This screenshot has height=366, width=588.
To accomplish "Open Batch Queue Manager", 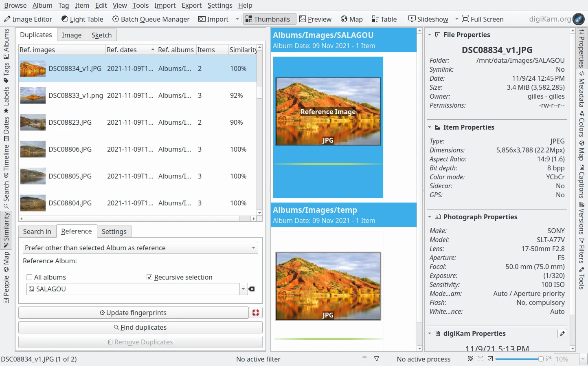I will [151, 19].
